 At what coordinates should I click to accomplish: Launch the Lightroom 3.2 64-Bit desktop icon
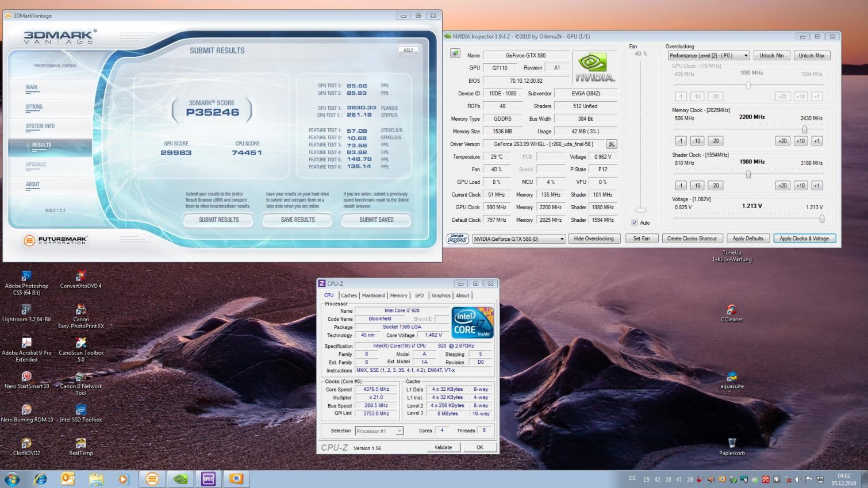point(26,313)
